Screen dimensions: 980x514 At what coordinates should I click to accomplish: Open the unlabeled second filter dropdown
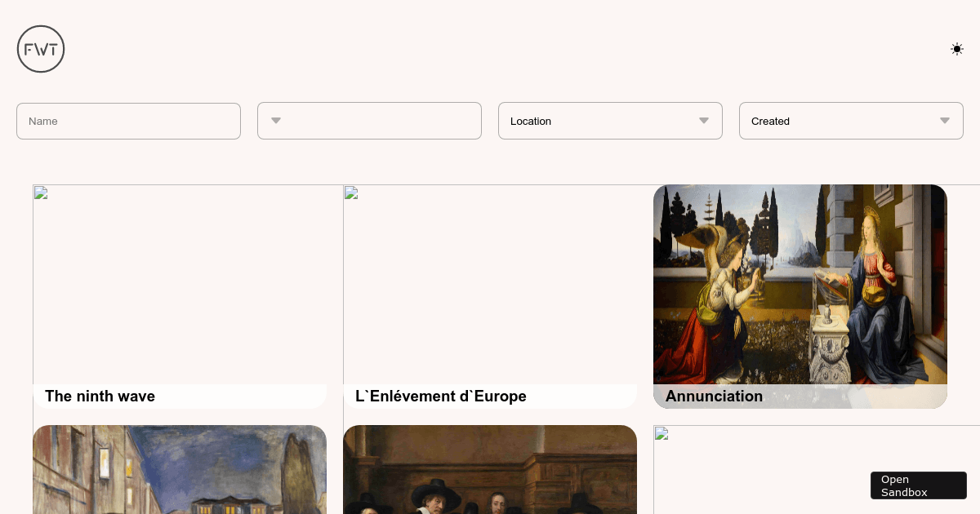tap(369, 121)
